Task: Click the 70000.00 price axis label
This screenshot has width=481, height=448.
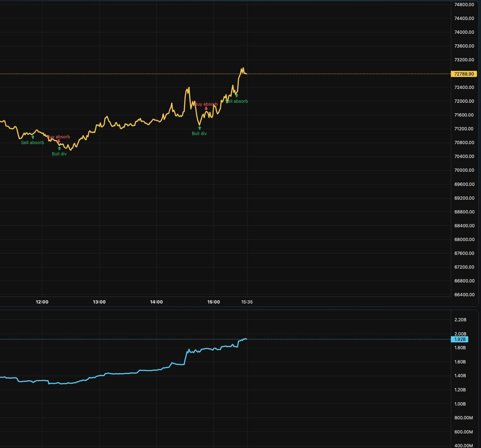Action: pyautogui.click(x=464, y=170)
